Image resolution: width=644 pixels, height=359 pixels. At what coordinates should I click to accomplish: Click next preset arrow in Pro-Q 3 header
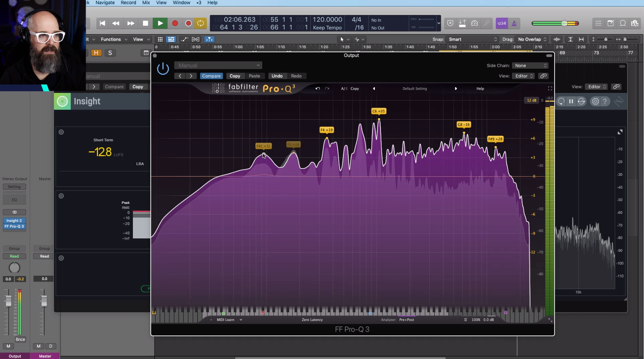191,76
